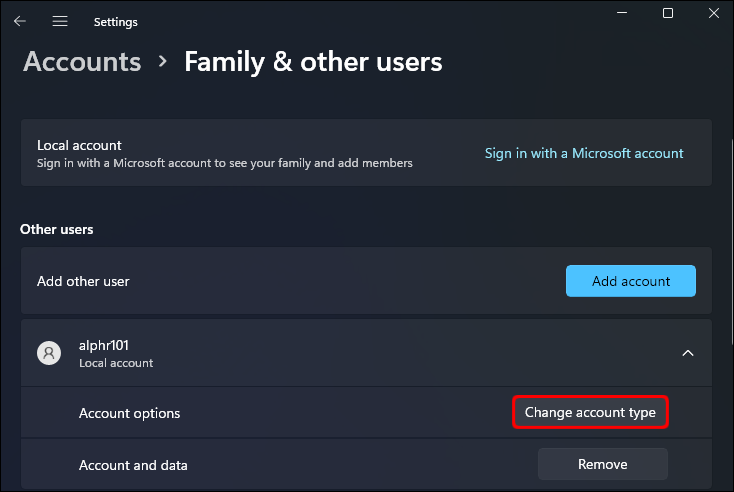734x492 pixels.
Task: Click the back arrow in title bar
Action: [20, 21]
